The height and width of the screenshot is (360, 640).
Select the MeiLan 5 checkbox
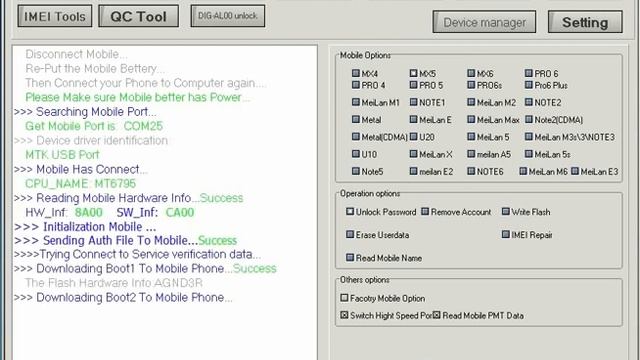(471, 137)
